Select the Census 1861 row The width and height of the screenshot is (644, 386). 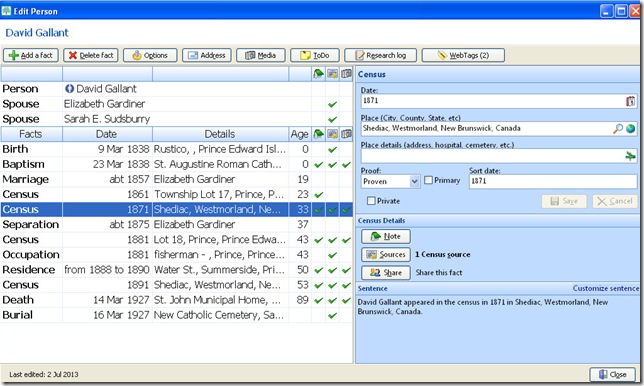pyautogui.click(x=177, y=194)
